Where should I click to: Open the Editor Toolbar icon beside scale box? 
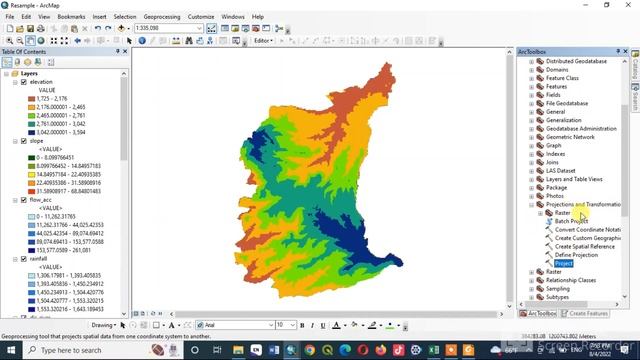coord(211,29)
